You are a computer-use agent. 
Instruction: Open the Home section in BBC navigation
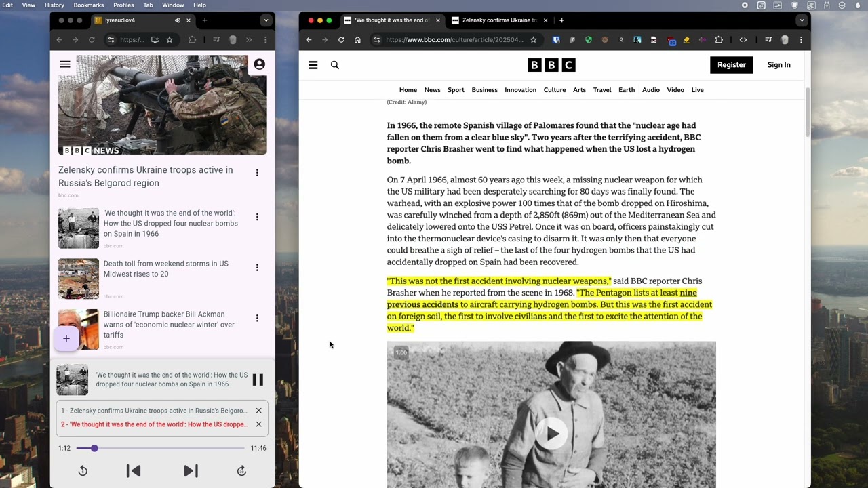point(408,90)
